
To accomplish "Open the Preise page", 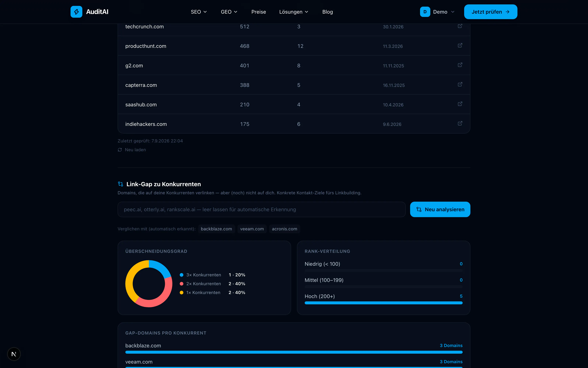I will click(259, 12).
